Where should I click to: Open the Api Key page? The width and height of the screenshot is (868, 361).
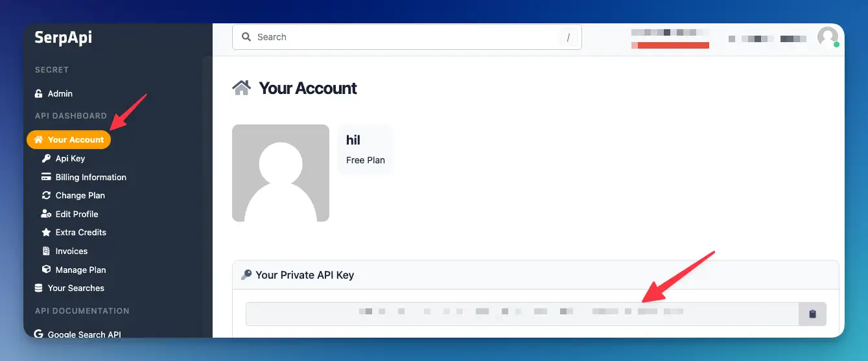tap(70, 158)
